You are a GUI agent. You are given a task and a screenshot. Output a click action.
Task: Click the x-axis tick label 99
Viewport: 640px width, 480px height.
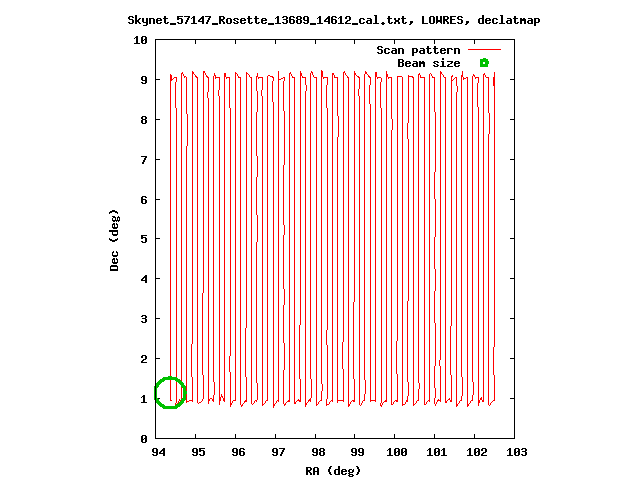point(358,452)
